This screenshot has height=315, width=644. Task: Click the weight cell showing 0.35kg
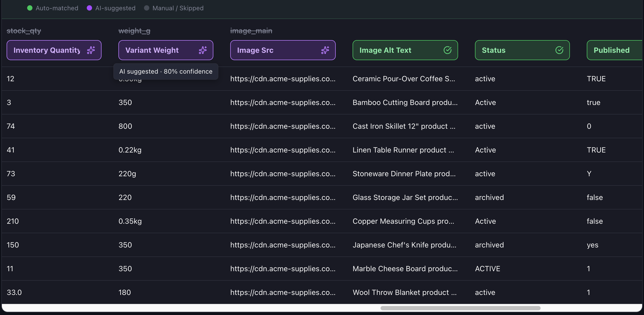point(130,221)
